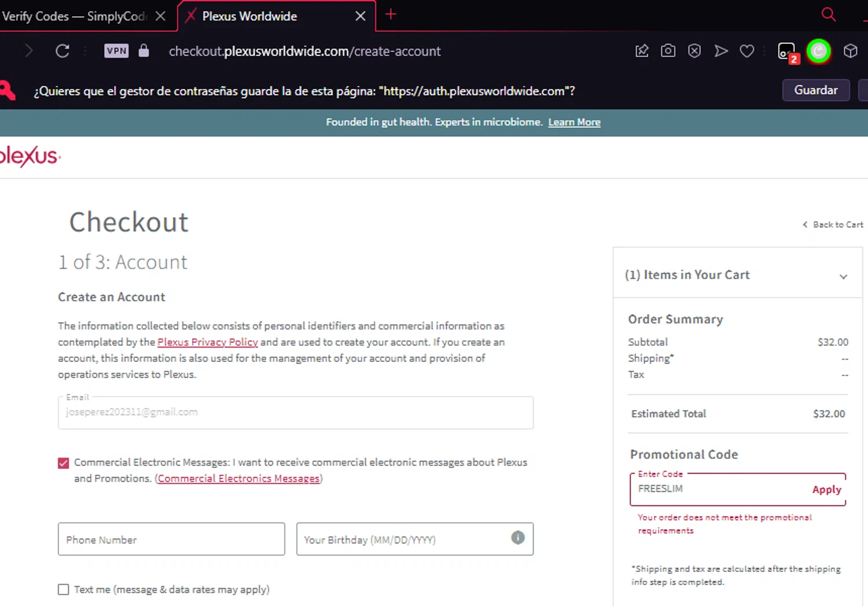Apply the FREESLIM promo code
Screen dimensions: 868x606
(x=826, y=490)
